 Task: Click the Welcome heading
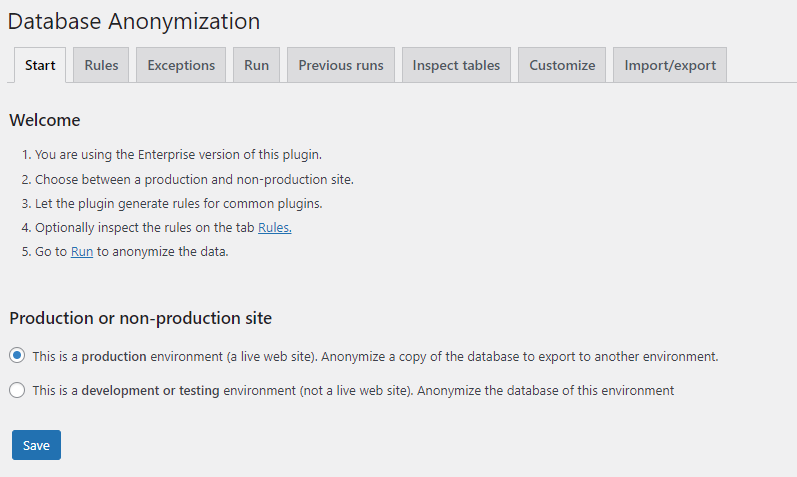click(45, 120)
